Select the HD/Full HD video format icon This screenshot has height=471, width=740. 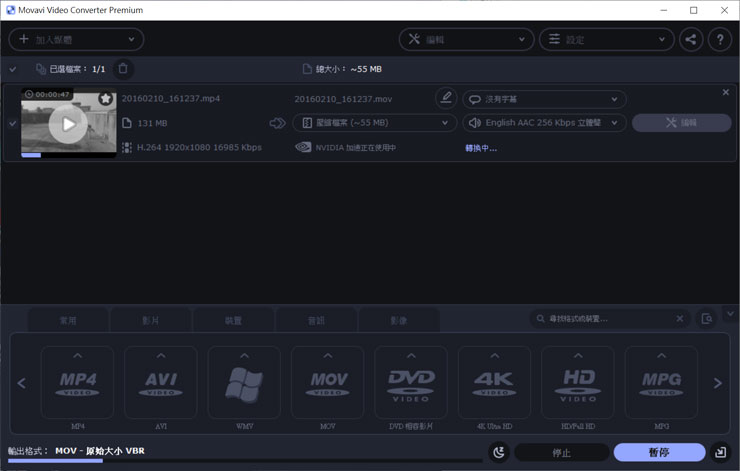pyautogui.click(x=578, y=385)
